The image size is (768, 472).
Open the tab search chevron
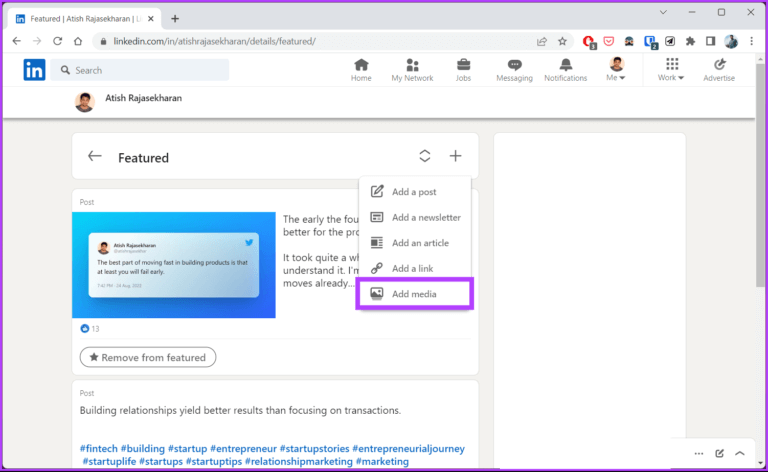663,12
